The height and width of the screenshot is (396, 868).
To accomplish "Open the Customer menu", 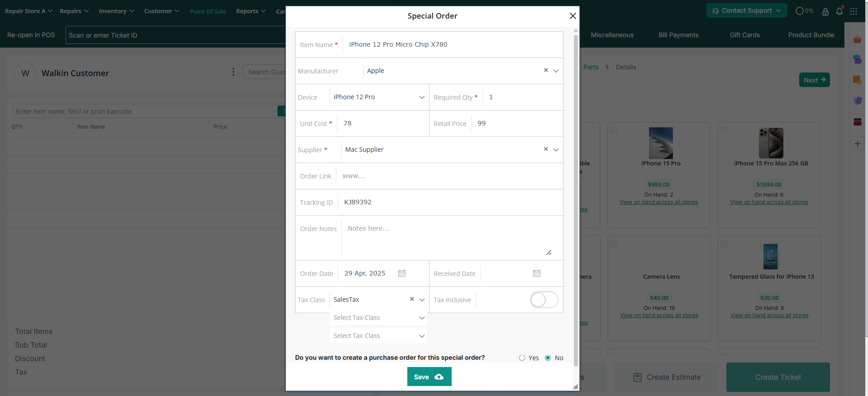I will coord(162,11).
